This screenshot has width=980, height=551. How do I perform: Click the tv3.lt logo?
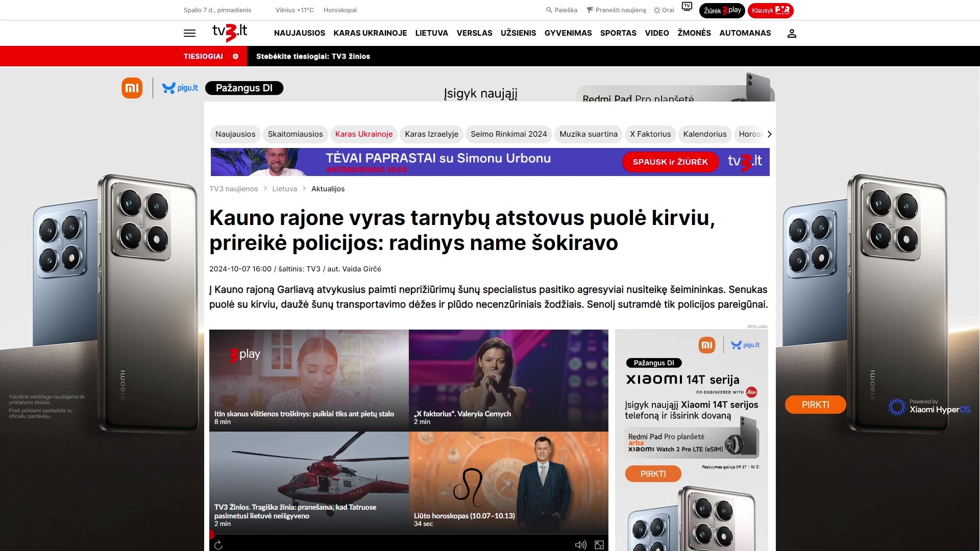230,32
